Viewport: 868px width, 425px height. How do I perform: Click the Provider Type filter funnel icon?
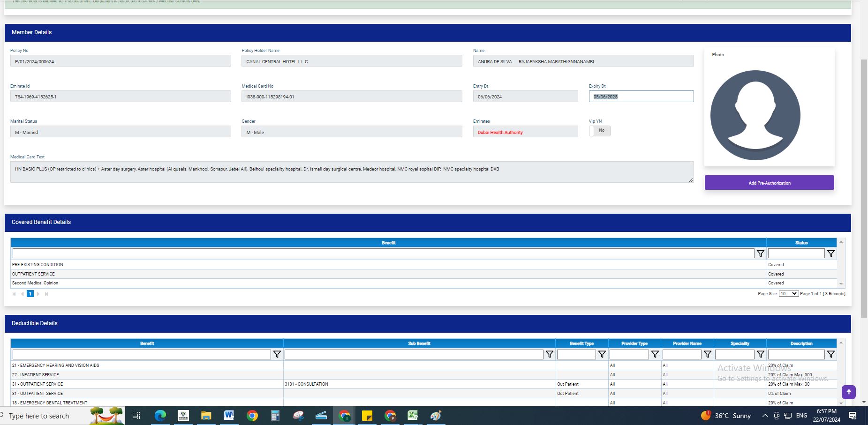[655, 354]
